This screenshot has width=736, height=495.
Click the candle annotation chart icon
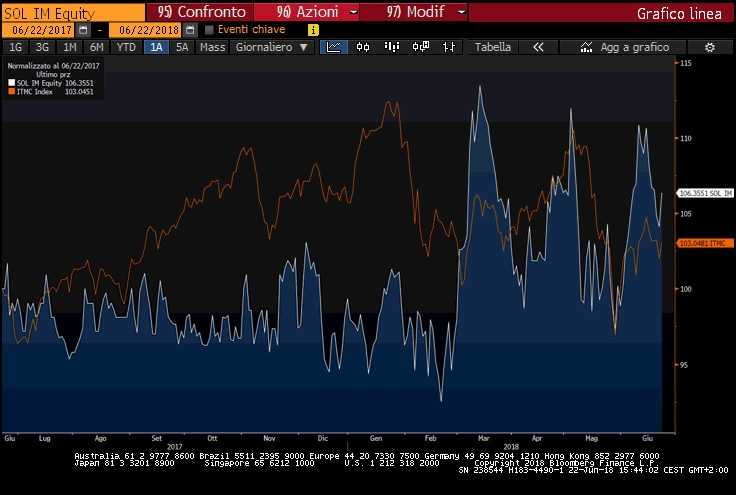pyautogui.click(x=421, y=46)
